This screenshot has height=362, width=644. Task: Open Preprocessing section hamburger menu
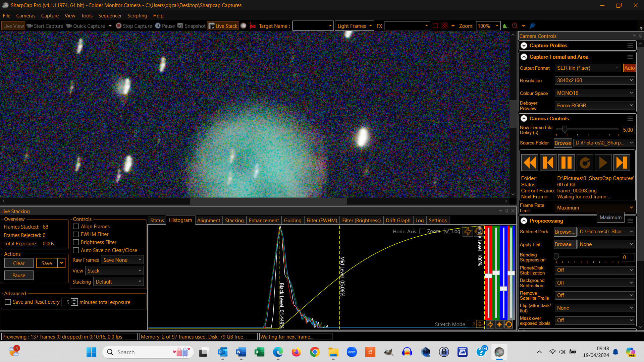pos(630,221)
